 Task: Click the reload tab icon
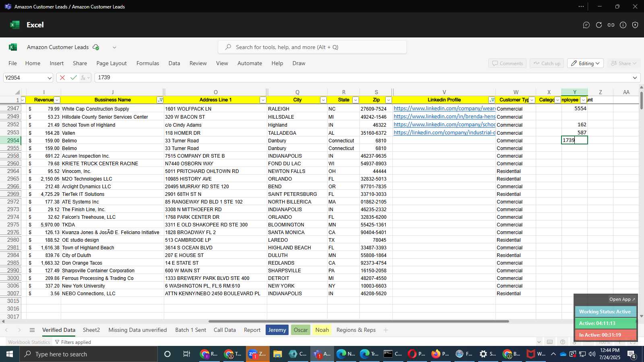pos(599,25)
